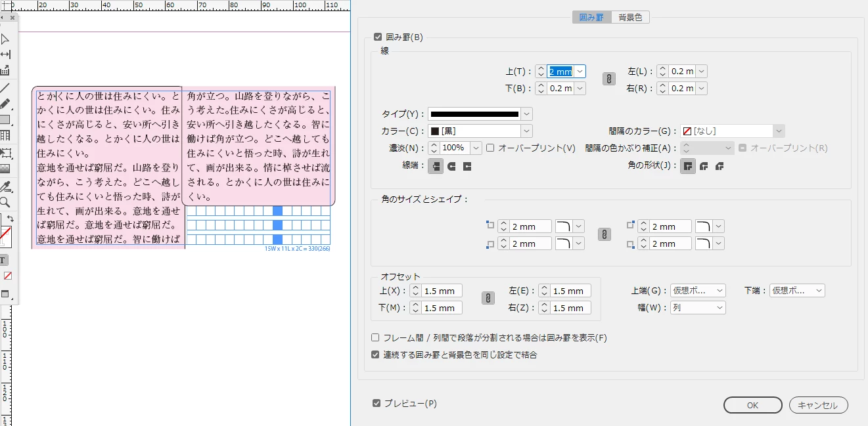Viewport: 868px width, 426px height.
Task: Select butt cap line end icon
Action: (435, 166)
